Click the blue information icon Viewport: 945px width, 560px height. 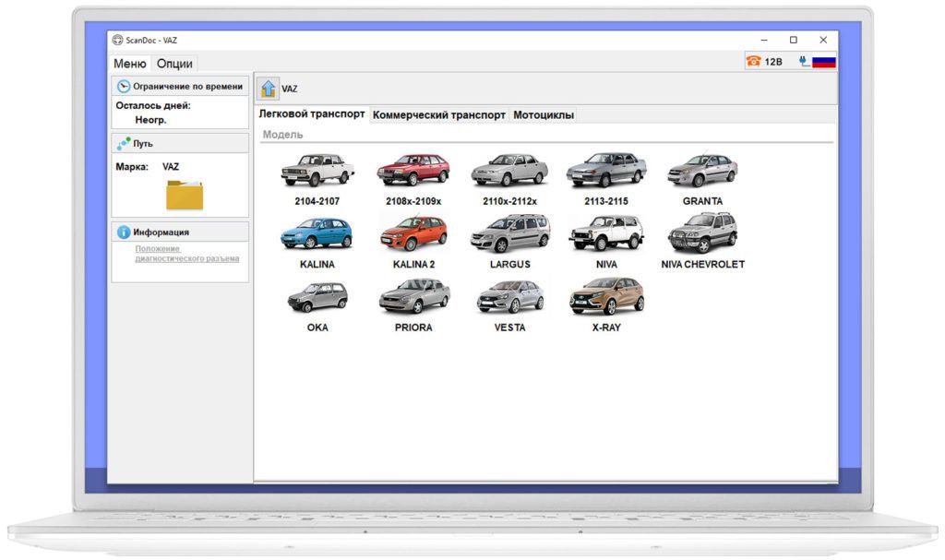tap(124, 232)
